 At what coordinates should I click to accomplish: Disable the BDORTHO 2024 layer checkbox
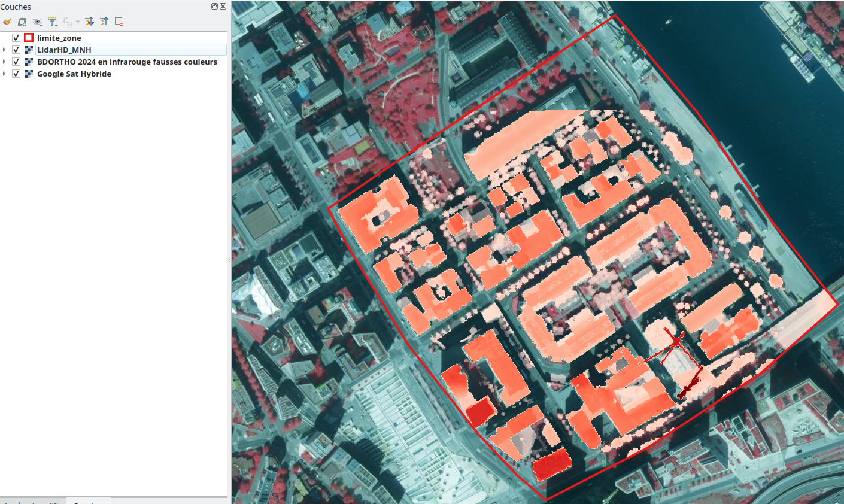[16, 62]
